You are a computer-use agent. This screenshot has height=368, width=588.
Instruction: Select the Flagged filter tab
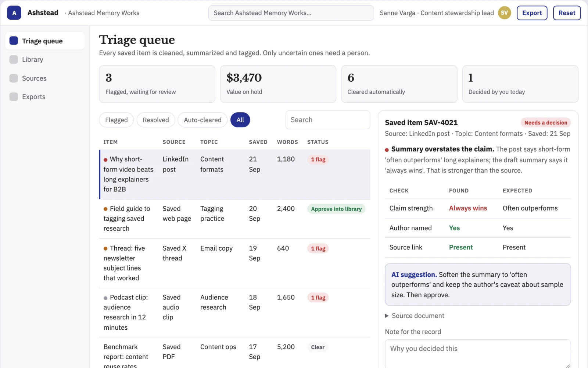coord(116,120)
